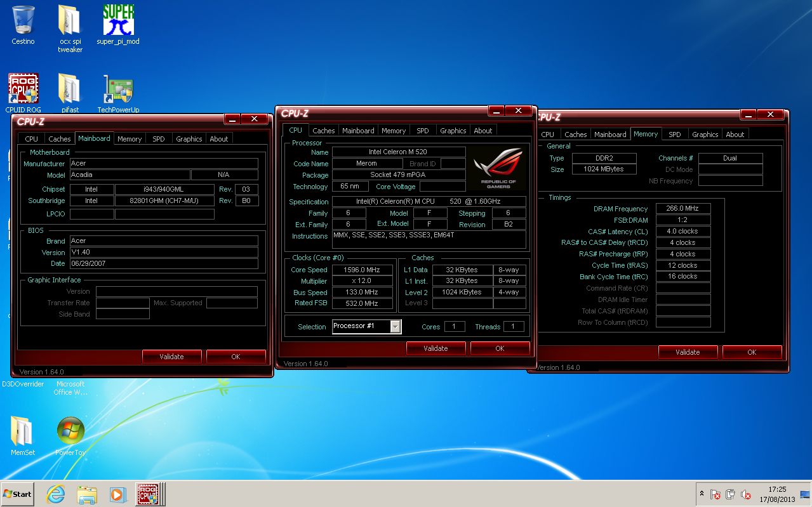Click the DRAM Frequency value 266.0 MHz
Screen dimensions: 812x507
683,209
